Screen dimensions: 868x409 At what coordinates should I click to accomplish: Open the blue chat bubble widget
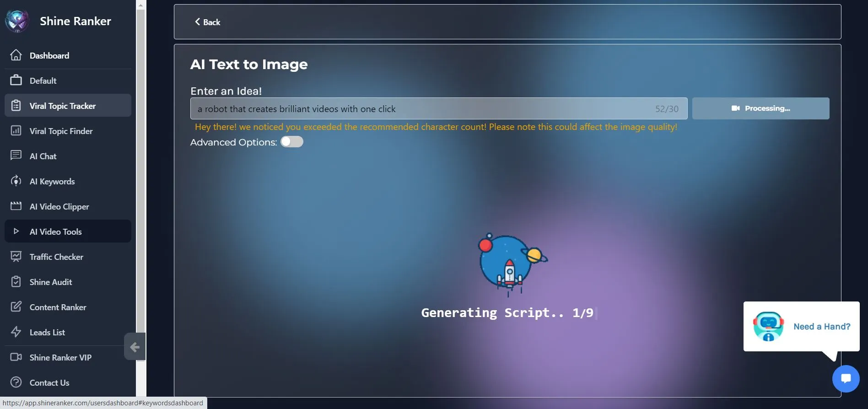(846, 379)
